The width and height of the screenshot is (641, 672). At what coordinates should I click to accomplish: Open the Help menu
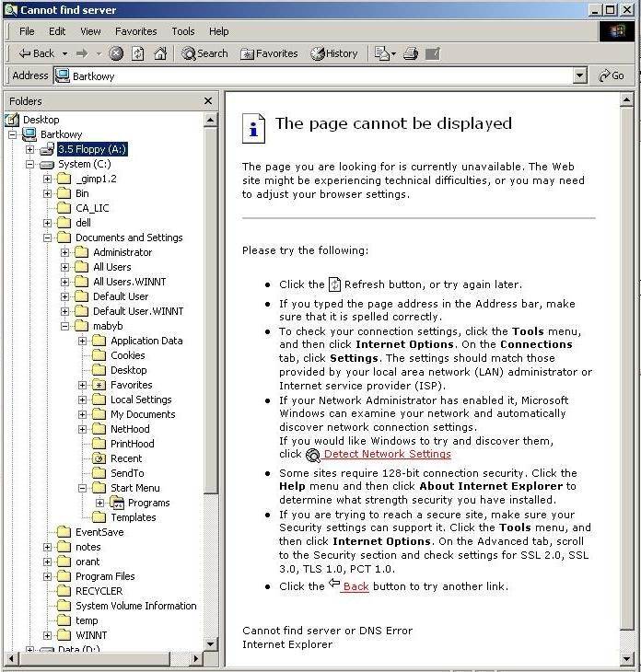tap(218, 31)
